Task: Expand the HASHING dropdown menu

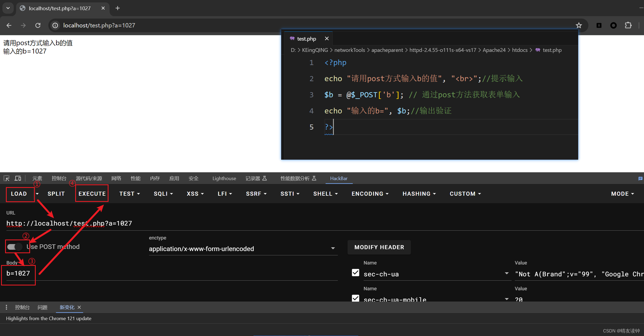Action: pyautogui.click(x=419, y=194)
